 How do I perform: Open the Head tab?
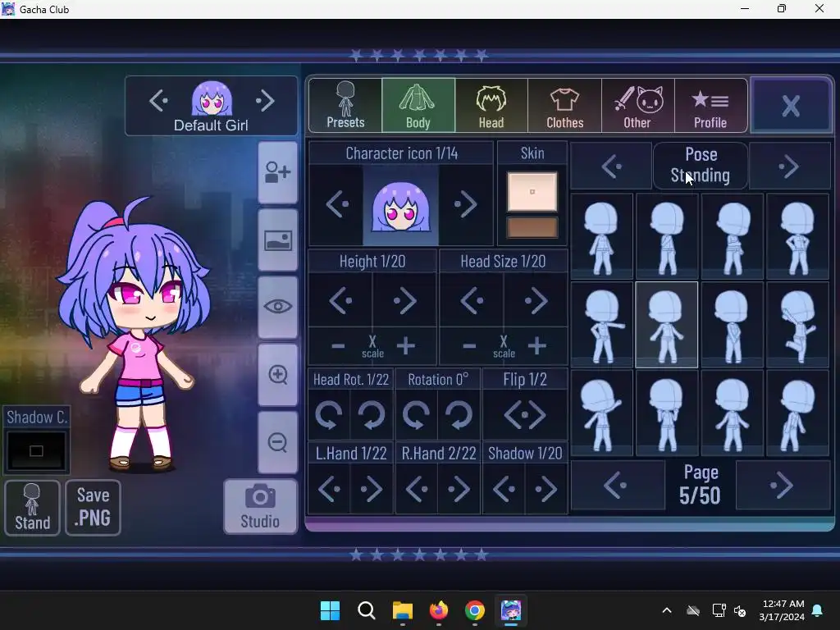pos(491,105)
